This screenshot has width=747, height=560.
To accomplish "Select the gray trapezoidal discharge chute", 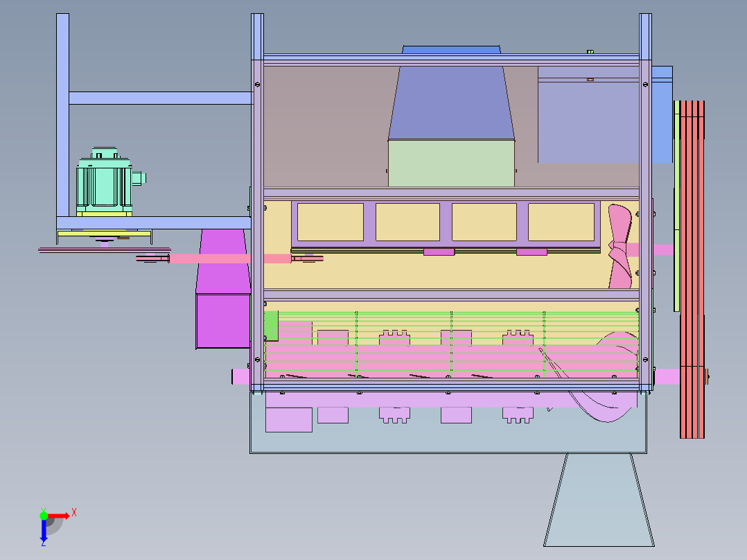I will [599, 500].
